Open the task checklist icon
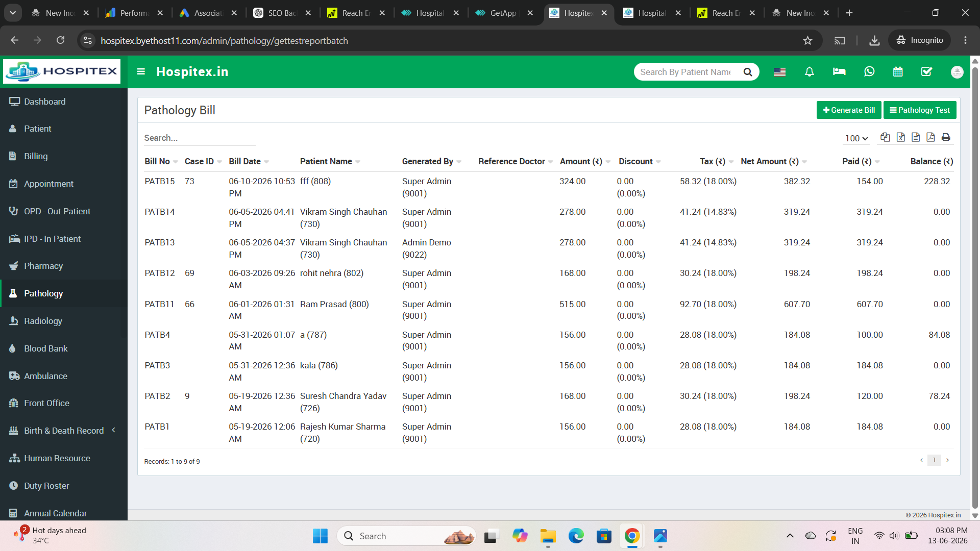The width and height of the screenshot is (980, 551). pos(926,72)
